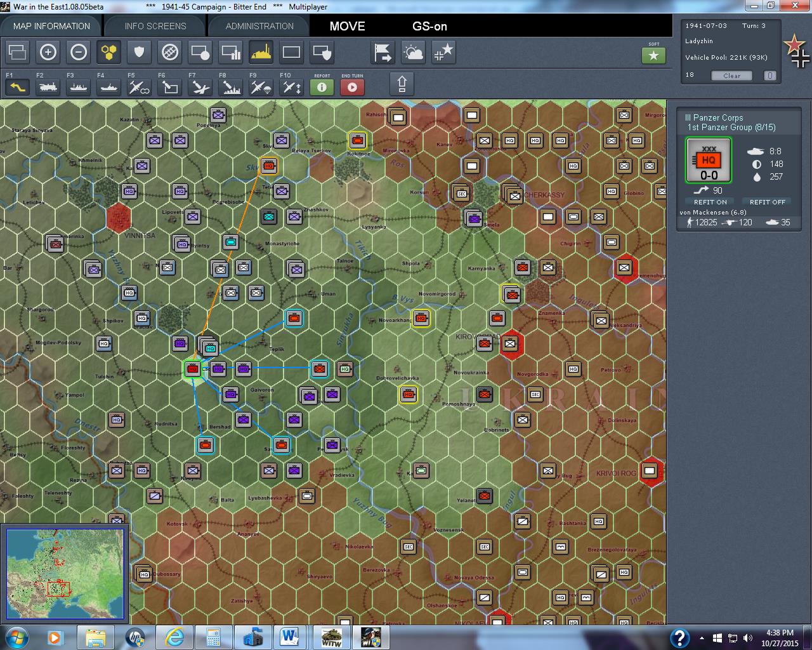812x650 pixels.
Task: Select the yellow-bordered red unit at Novoarkhangelsk
Action: tap(421, 318)
